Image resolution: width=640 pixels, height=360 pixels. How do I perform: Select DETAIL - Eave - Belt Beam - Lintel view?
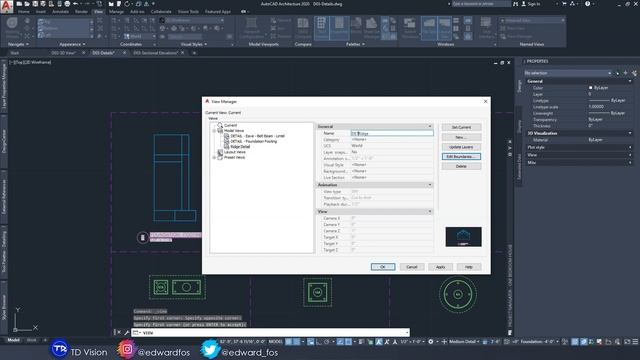pyautogui.click(x=257, y=136)
